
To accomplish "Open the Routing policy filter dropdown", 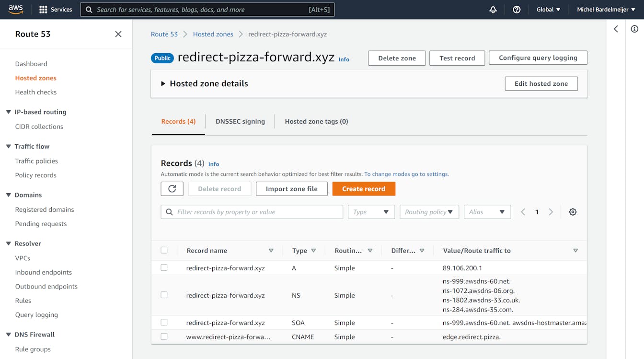I will pos(429,212).
